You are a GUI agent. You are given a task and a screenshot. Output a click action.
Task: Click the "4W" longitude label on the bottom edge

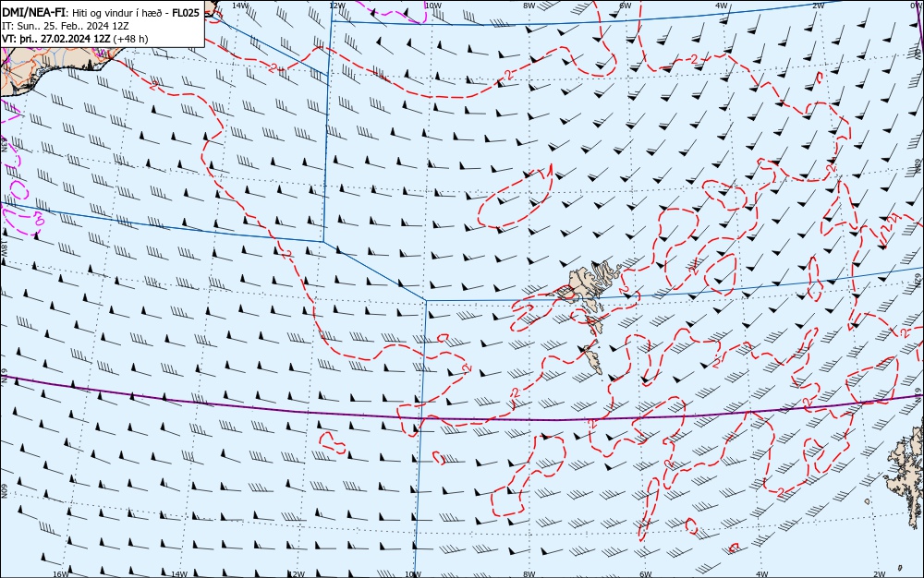click(x=761, y=574)
